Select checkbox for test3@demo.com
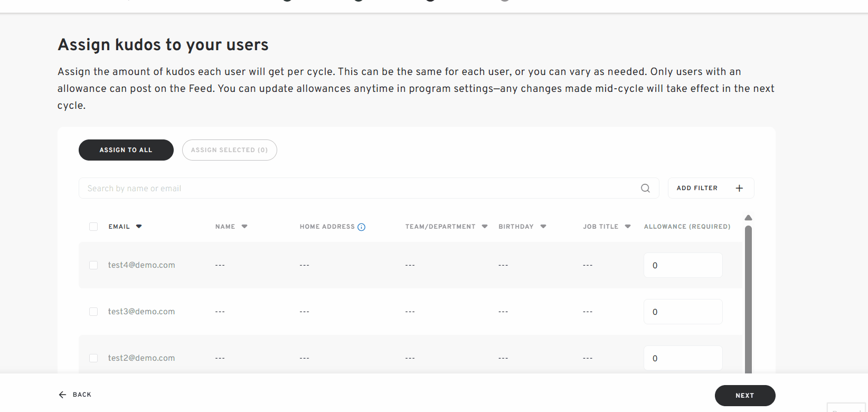Image resolution: width=868 pixels, height=412 pixels. tap(93, 312)
